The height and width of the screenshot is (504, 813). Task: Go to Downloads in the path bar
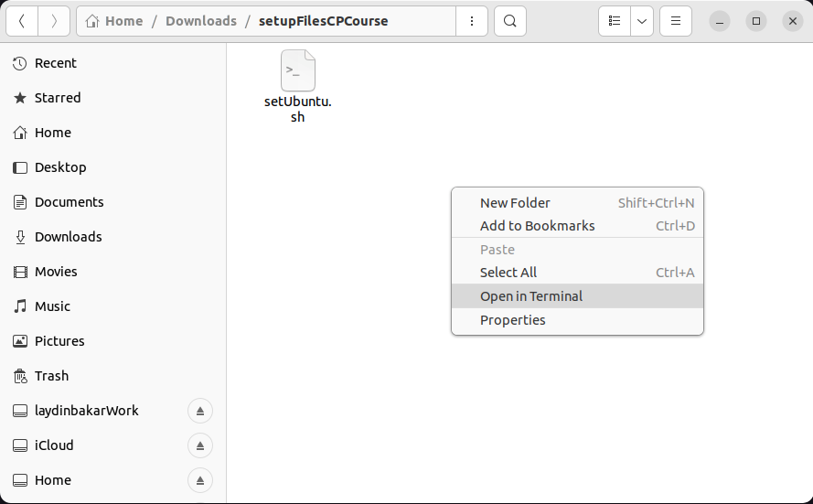pyautogui.click(x=201, y=21)
